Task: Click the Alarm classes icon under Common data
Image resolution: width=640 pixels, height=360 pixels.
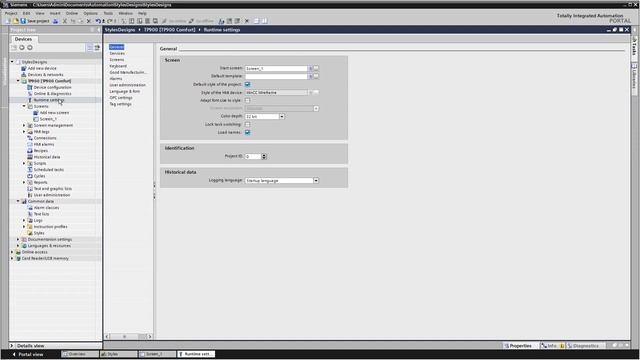Action: tap(30, 208)
